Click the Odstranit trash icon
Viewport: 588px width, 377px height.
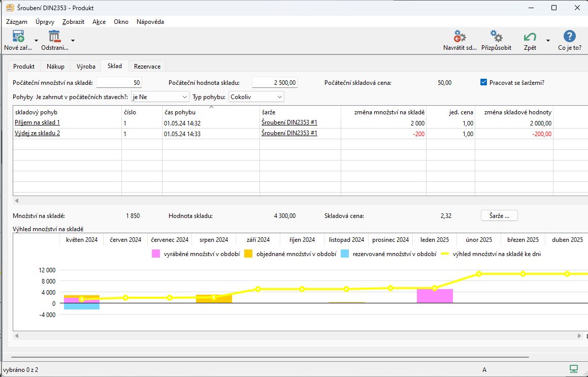(x=54, y=37)
